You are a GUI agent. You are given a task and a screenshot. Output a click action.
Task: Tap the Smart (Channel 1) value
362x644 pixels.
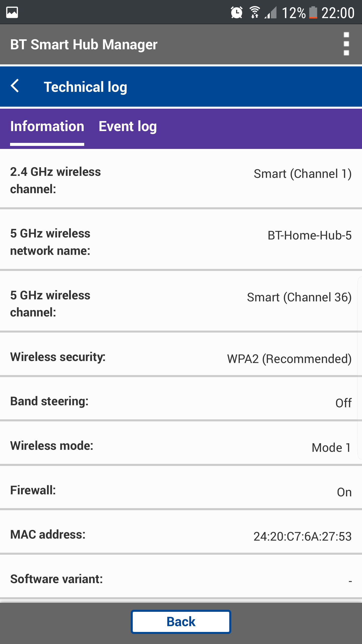click(x=302, y=174)
